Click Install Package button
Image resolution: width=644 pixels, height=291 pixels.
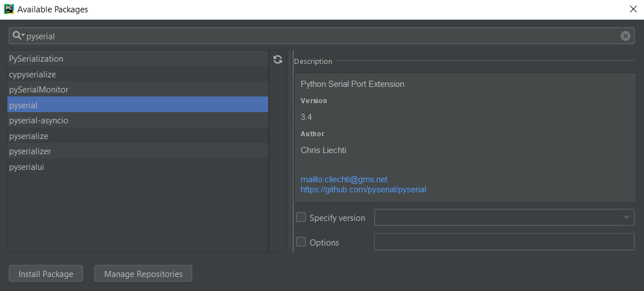(x=46, y=274)
